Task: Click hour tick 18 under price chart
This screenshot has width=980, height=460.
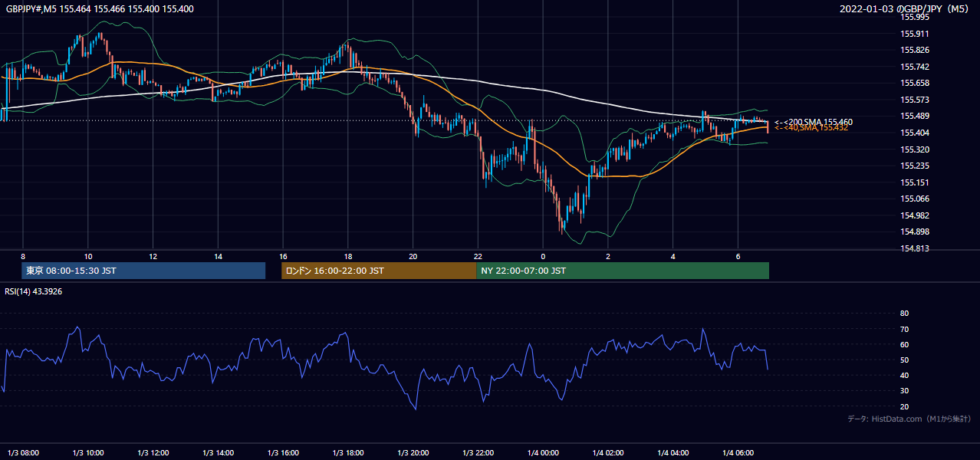Action: (x=348, y=256)
